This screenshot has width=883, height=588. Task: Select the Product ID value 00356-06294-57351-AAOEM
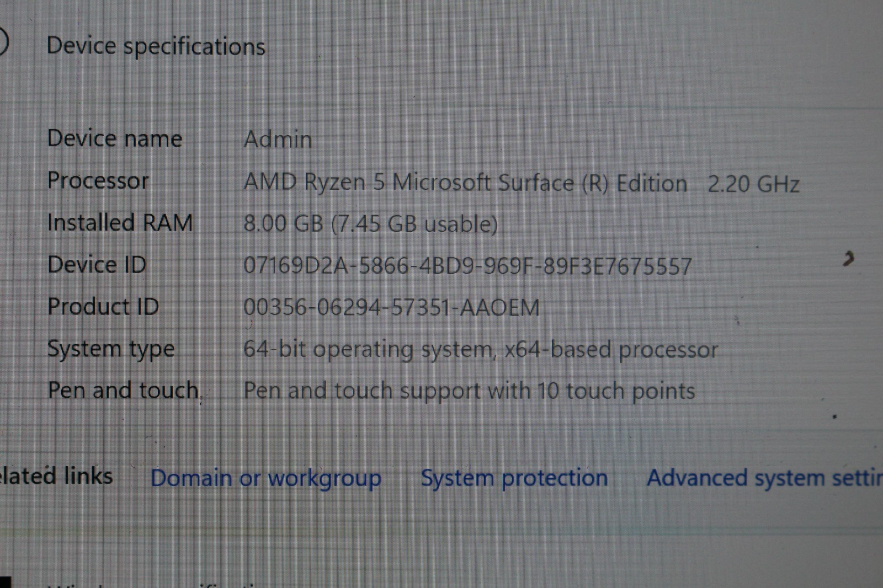391,307
